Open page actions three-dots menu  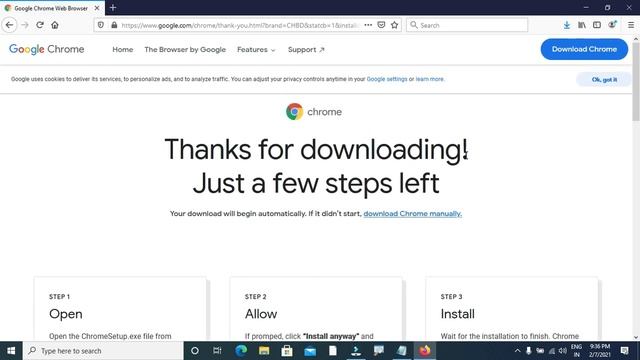[368, 25]
